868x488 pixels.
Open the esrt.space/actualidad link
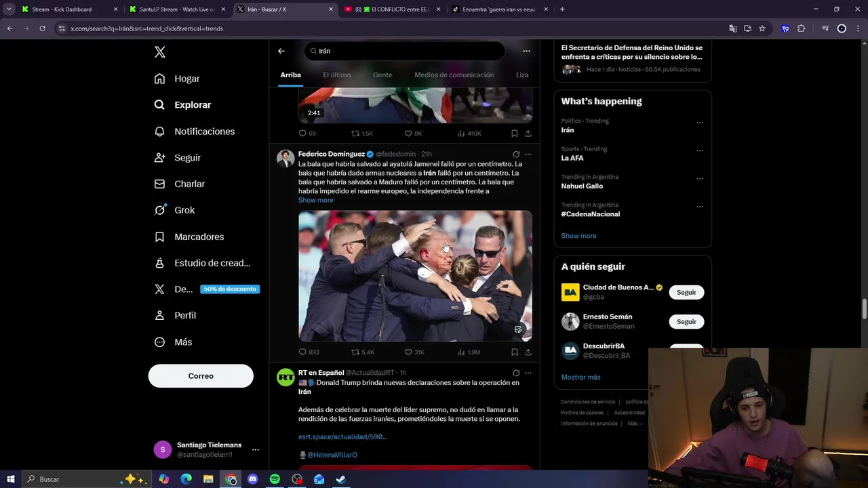coord(342,436)
